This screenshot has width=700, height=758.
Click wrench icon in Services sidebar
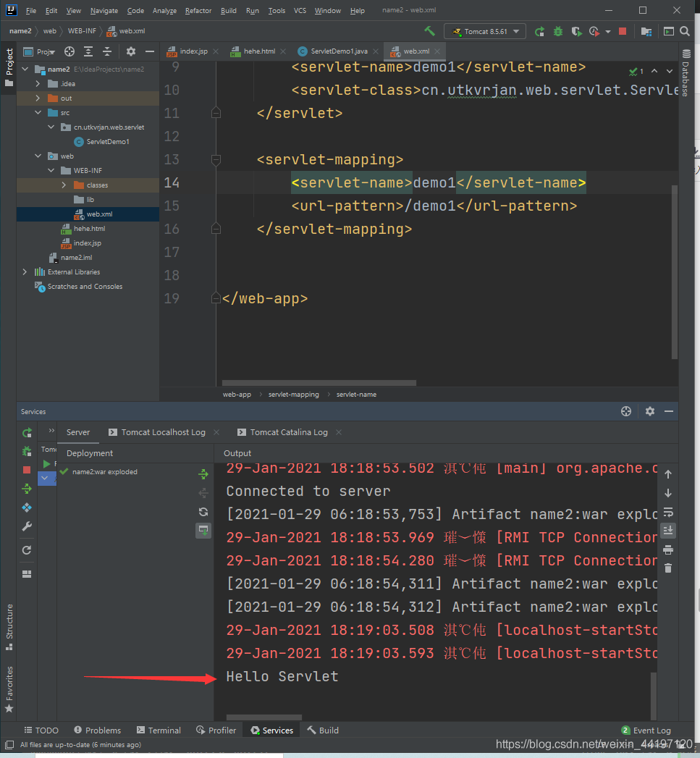click(x=27, y=526)
